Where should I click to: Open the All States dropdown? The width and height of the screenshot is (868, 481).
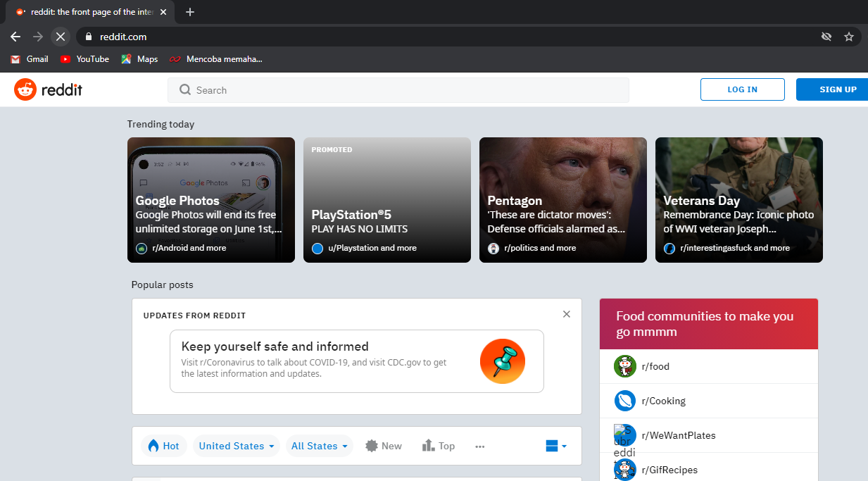click(x=319, y=446)
